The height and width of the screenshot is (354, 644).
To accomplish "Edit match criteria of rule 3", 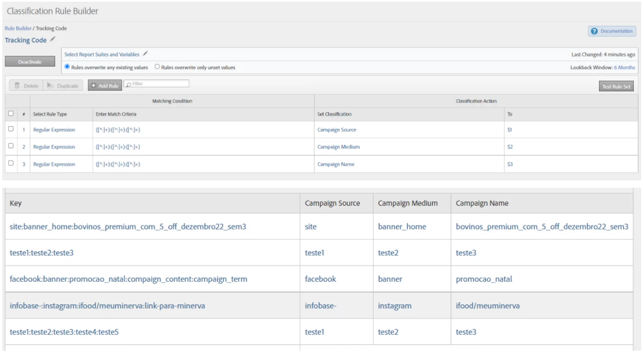I will [118, 164].
